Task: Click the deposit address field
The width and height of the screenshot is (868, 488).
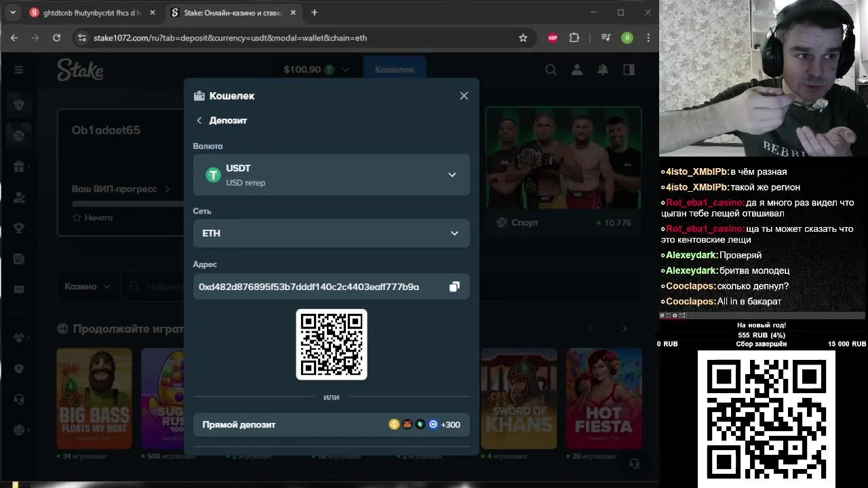Action: [331, 287]
